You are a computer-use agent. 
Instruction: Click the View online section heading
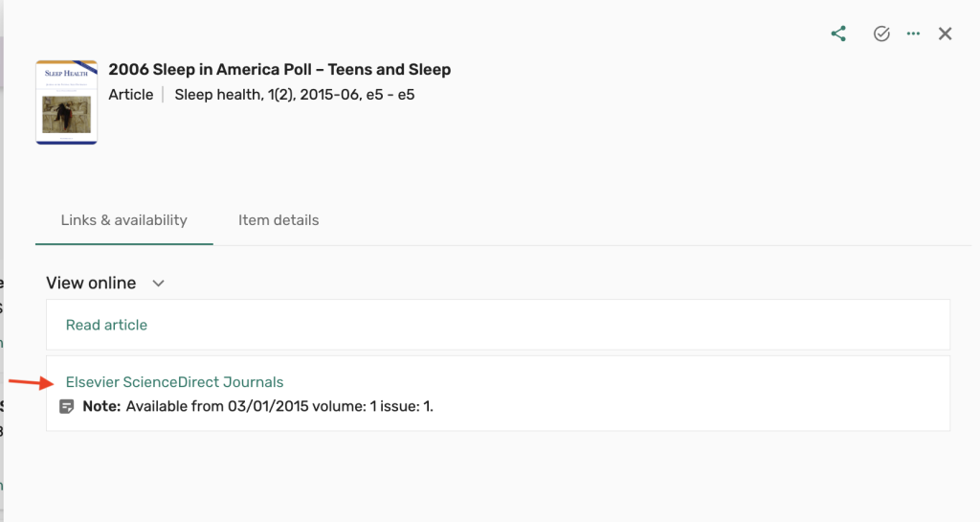pyautogui.click(x=91, y=284)
